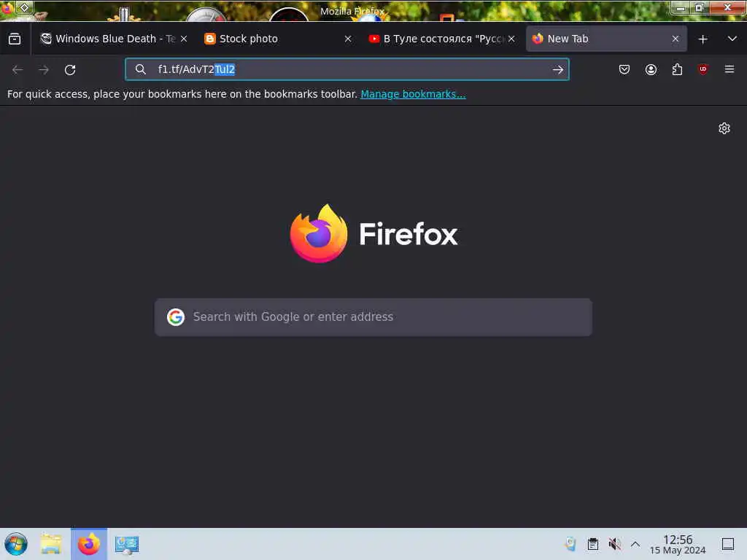Open the clock showing 12:56

coord(678,544)
